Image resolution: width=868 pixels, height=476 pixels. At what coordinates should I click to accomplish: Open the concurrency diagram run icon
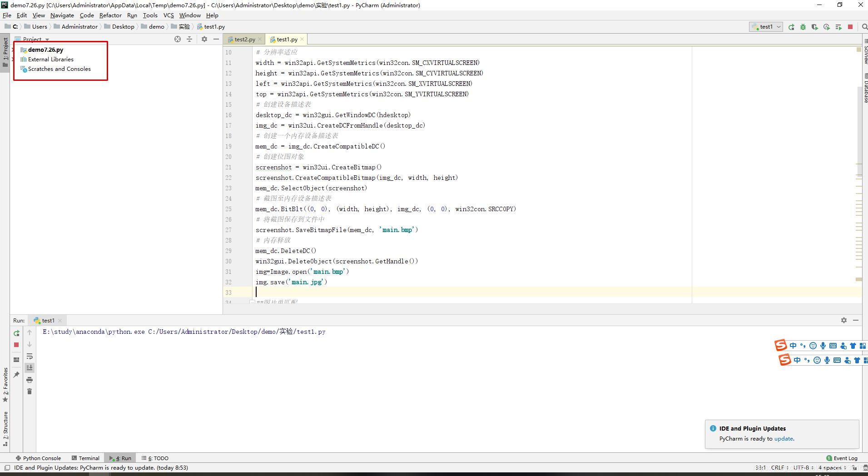[838, 27]
